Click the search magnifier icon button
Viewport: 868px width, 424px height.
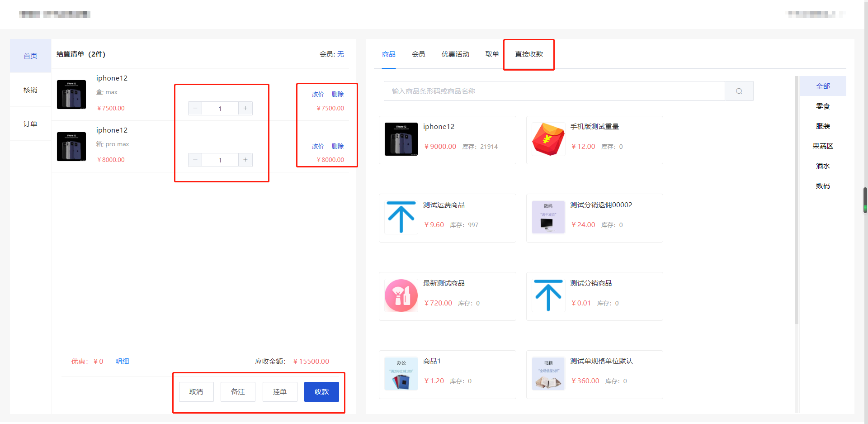pyautogui.click(x=739, y=91)
